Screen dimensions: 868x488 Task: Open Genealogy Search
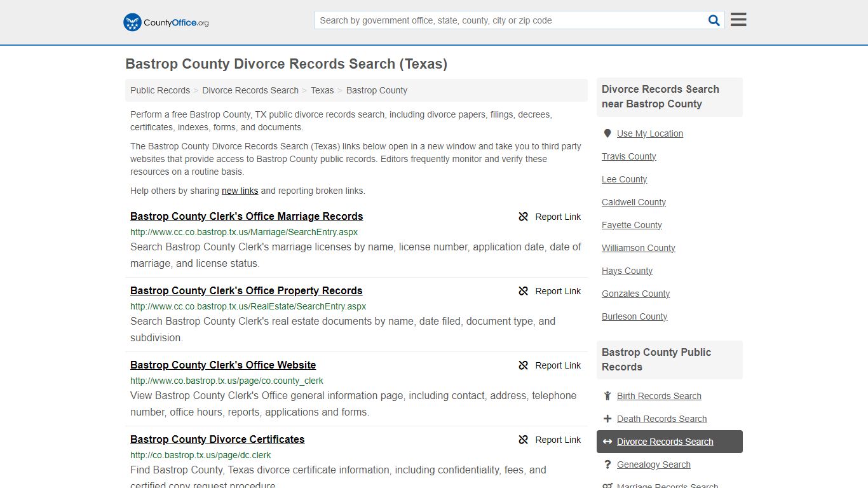[x=654, y=464]
